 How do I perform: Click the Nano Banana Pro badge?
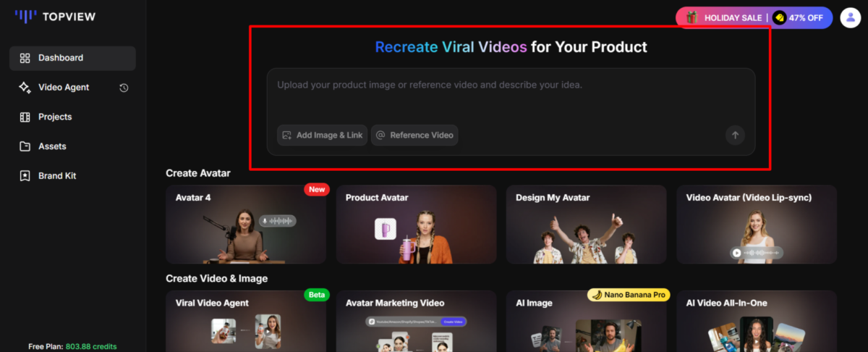tap(629, 295)
